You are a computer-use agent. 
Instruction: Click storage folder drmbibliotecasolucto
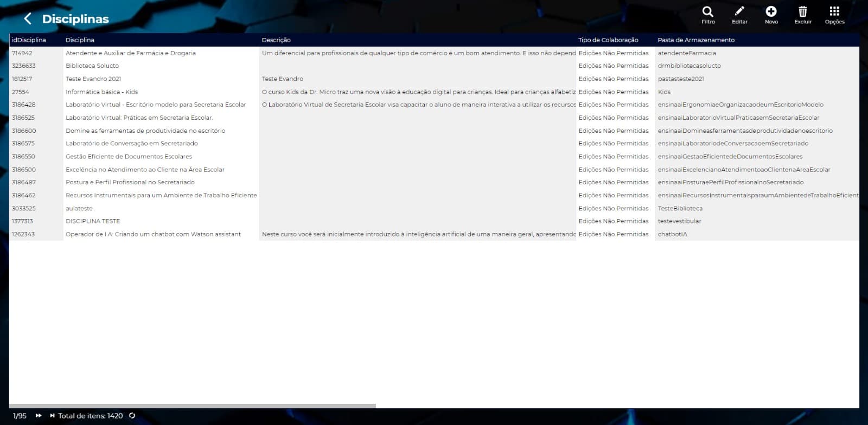pos(689,66)
